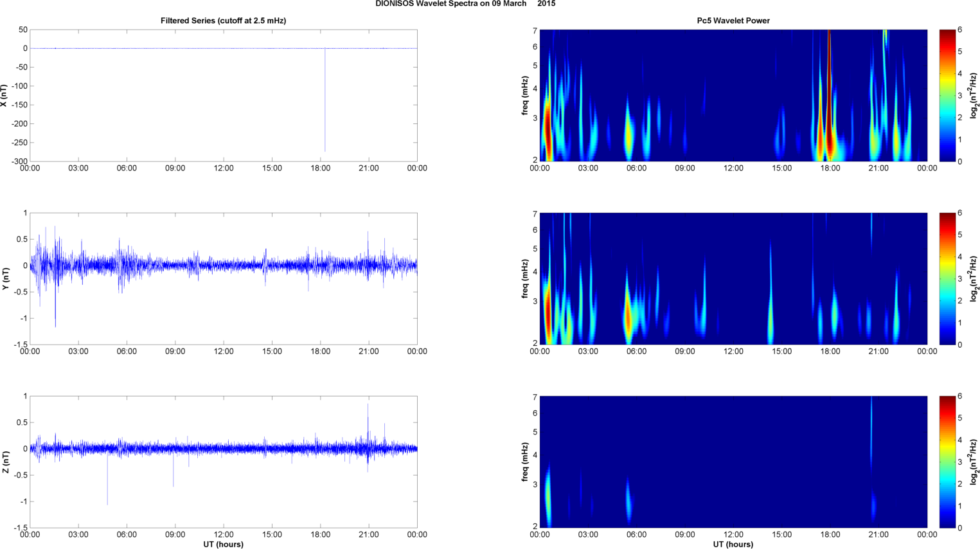The width and height of the screenshot is (980, 549).
Task: Click the "-150" tick on the X series axis
Action: click(x=19, y=105)
